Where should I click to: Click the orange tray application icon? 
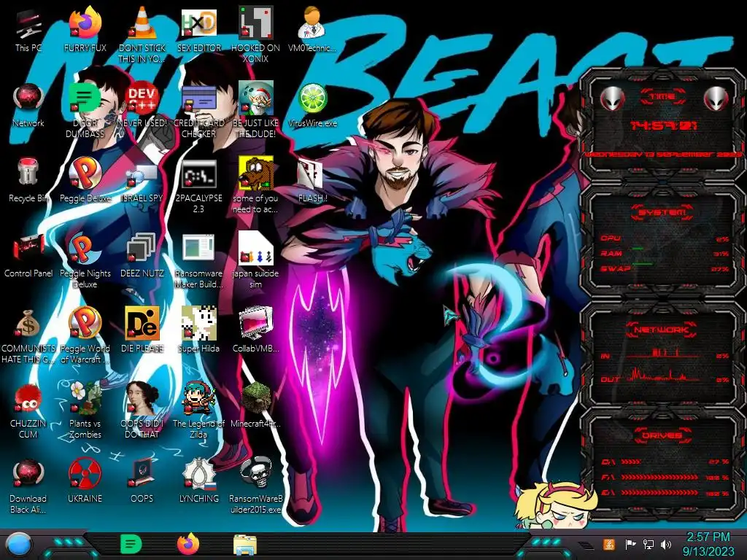tap(609, 544)
